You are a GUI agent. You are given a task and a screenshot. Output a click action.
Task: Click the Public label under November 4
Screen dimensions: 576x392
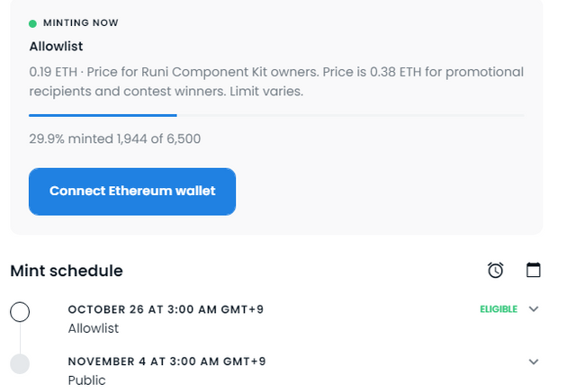tap(86, 380)
